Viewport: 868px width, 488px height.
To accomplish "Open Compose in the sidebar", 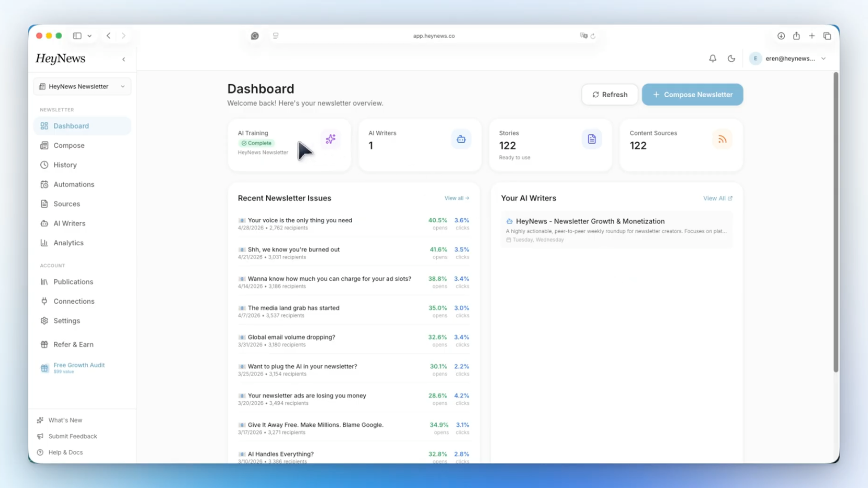I will pyautogui.click(x=82, y=145).
